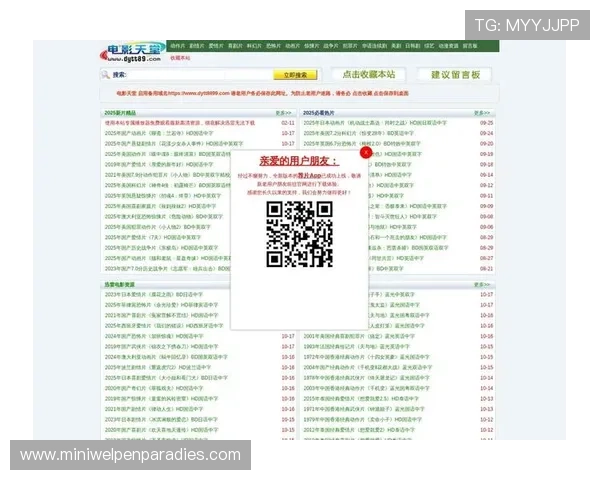Open the 2025必看热片 entry dated 09-24
This screenshot has height=480, width=600.
[x=359, y=133]
